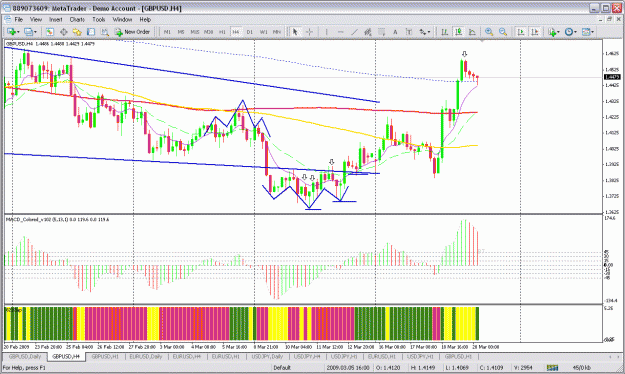Screen dimensions: 625x374
Task: Switch chart to D1 timeframe
Action: (250, 32)
